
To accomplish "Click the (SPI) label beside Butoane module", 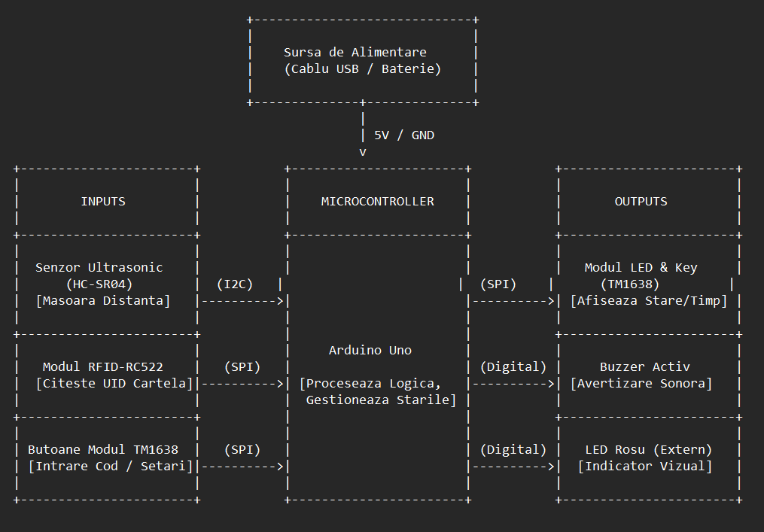I will [242, 450].
